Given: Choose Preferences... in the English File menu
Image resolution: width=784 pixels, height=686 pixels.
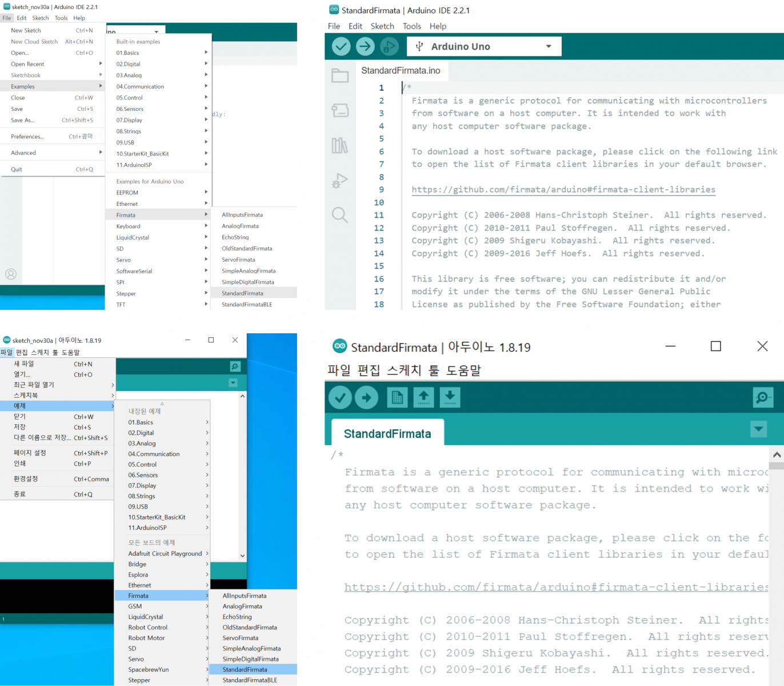Looking at the screenshot, I should pos(27,137).
